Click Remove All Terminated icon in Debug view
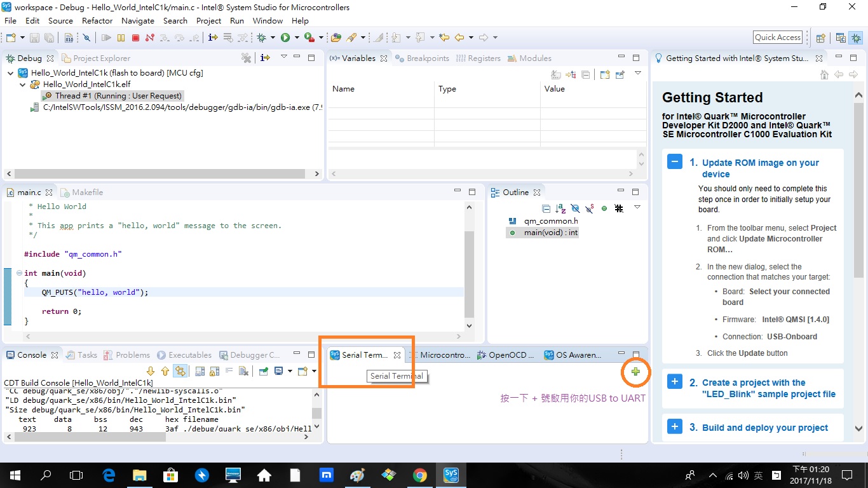 click(247, 58)
